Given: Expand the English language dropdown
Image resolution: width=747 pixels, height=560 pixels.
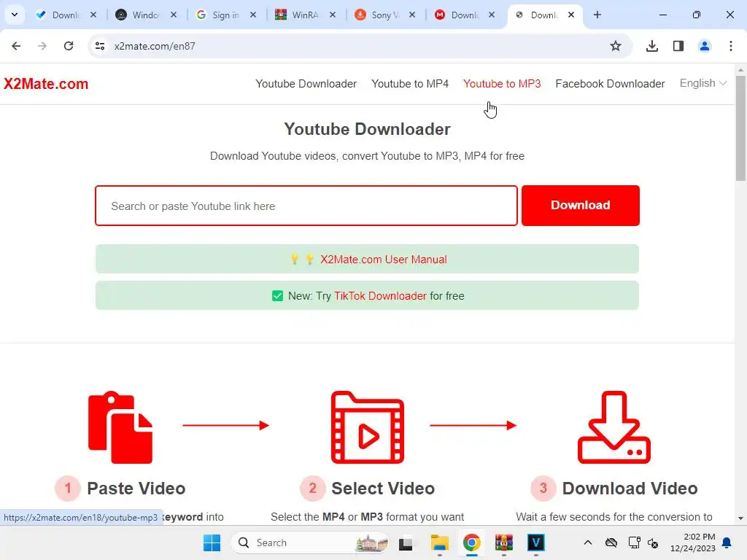Looking at the screenshot, I should click(703, 83).
